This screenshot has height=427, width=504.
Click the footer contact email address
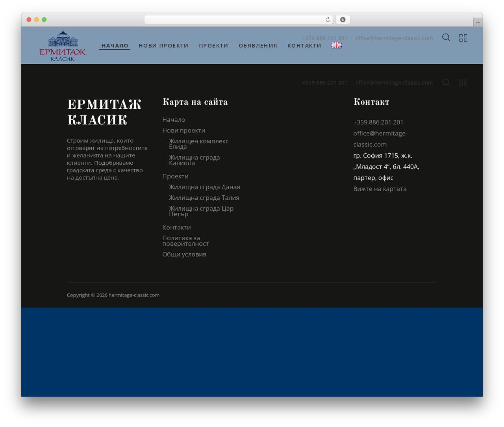click(380, 139)
